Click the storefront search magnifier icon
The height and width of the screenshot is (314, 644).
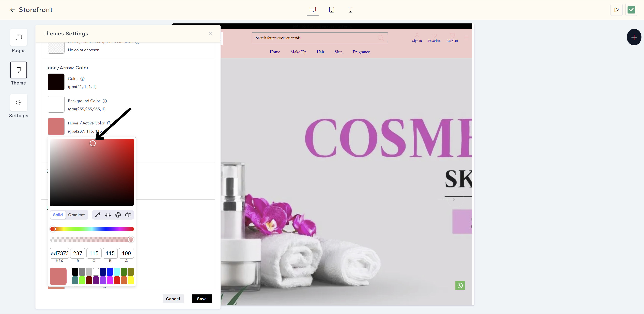click(x=380, y=38)
